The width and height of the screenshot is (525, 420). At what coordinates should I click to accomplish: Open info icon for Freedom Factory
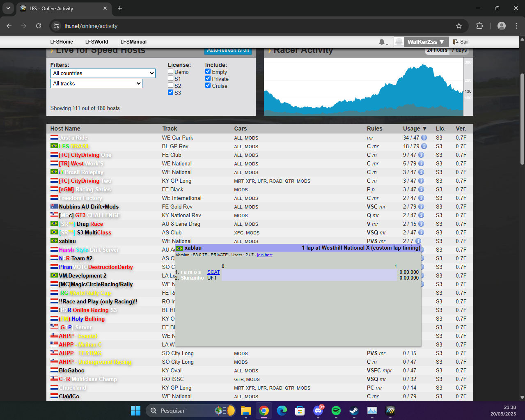pos(421,198)
